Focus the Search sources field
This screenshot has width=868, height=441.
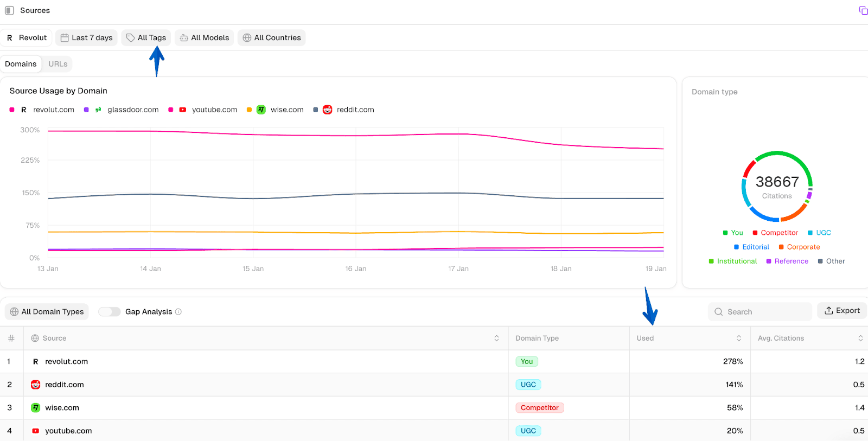[x=759, y=311]
